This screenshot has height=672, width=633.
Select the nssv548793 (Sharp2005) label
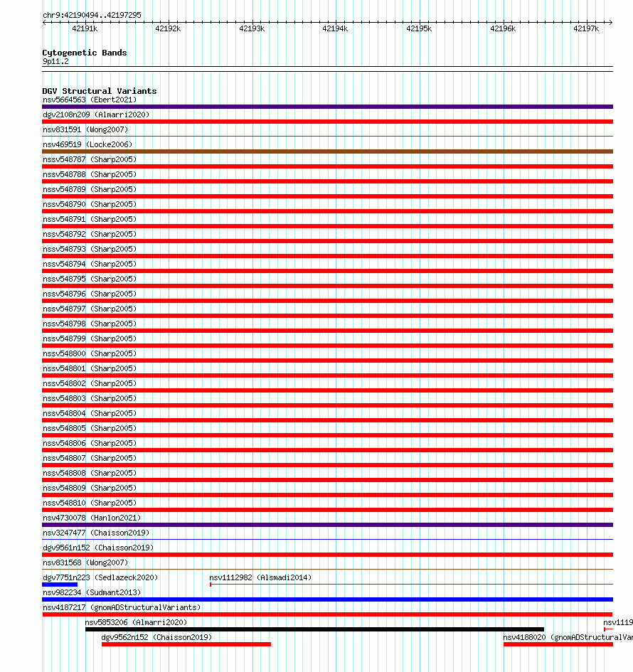click(90, 249)
